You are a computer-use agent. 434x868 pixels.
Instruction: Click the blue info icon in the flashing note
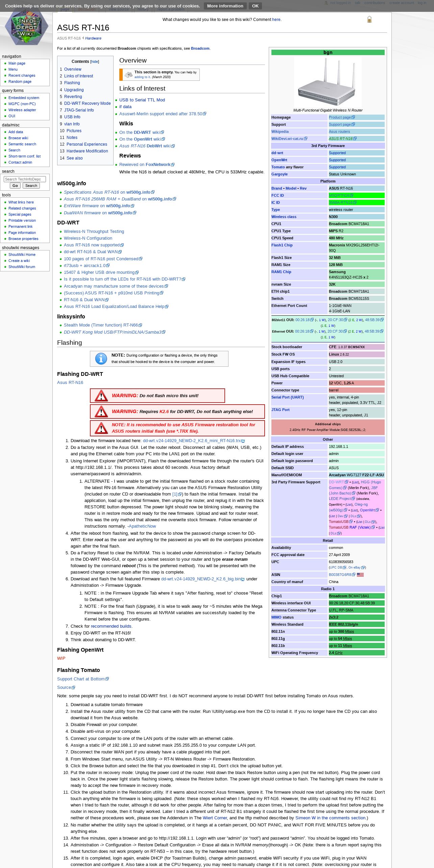pos(101,359)
